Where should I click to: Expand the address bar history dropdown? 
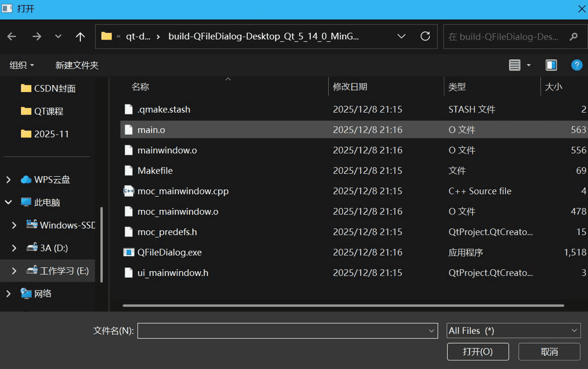point(401,37)
